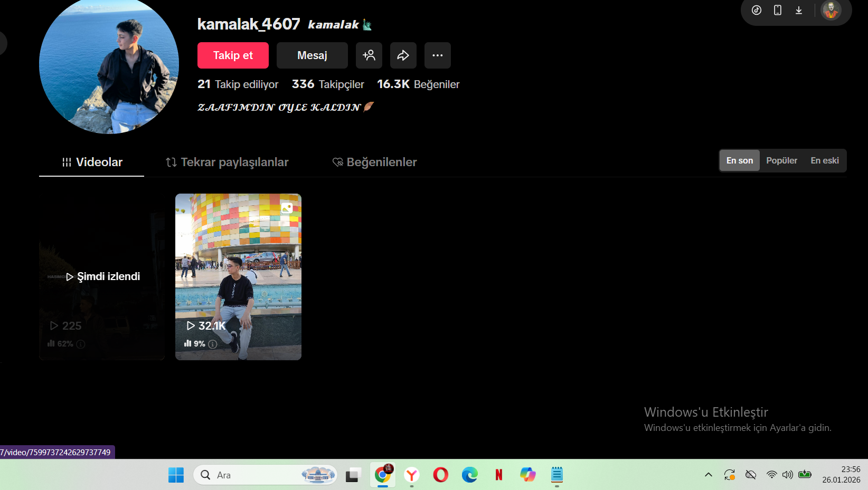The height and width of the screenshot is (490, 868).
Task: Click the download desktop app icon
Action: coord(799,10)
